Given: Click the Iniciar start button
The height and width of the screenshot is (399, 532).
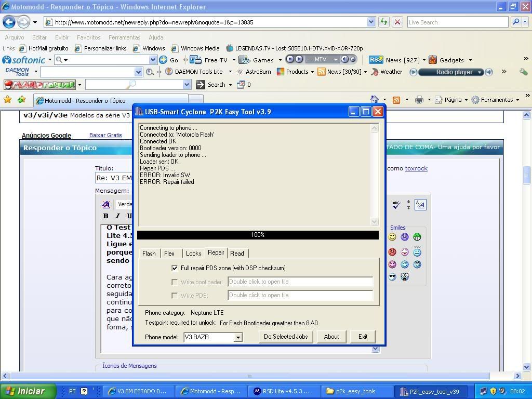Looking at the screenshot, I should tap(29, 391).
